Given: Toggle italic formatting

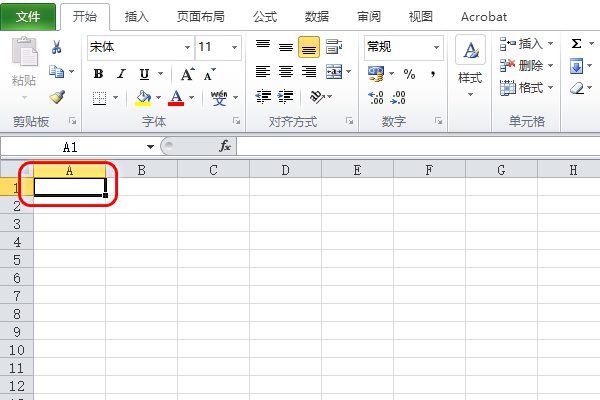Looking at the screenshot, I should 122,73.
